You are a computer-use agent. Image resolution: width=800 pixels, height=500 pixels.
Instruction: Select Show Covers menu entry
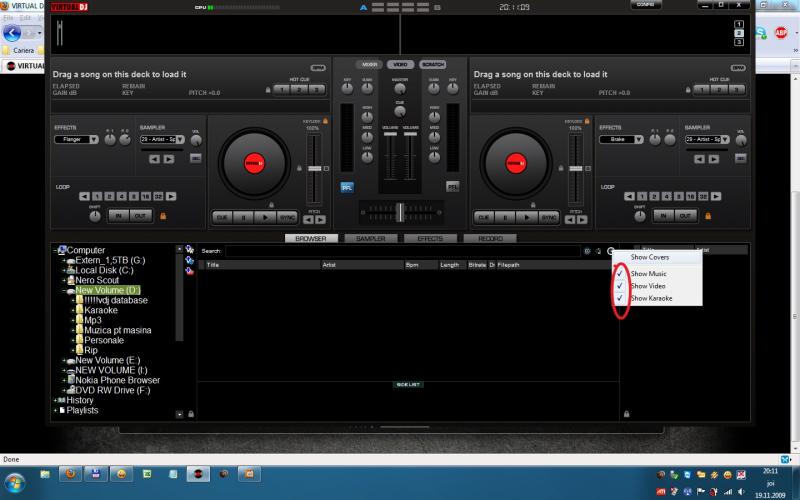click(650, 257)
